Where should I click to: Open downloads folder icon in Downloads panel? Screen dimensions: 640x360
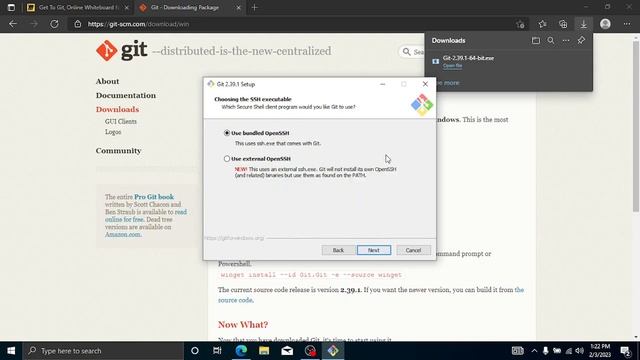click(536, 40)
